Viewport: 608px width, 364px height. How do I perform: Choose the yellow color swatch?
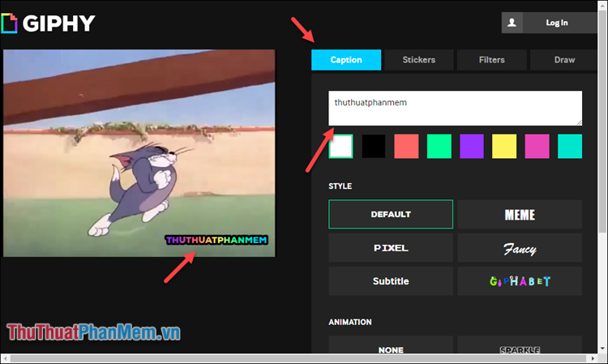[x=504, y=146]
